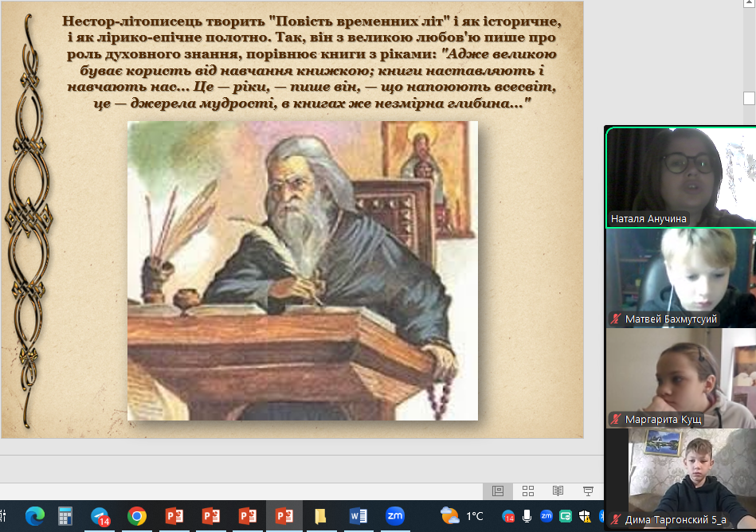Screen dimensions: 756x532
Task: Click the muted mic icon beside Дима Таргонский 5_а
Action: (x=616, y=519)
